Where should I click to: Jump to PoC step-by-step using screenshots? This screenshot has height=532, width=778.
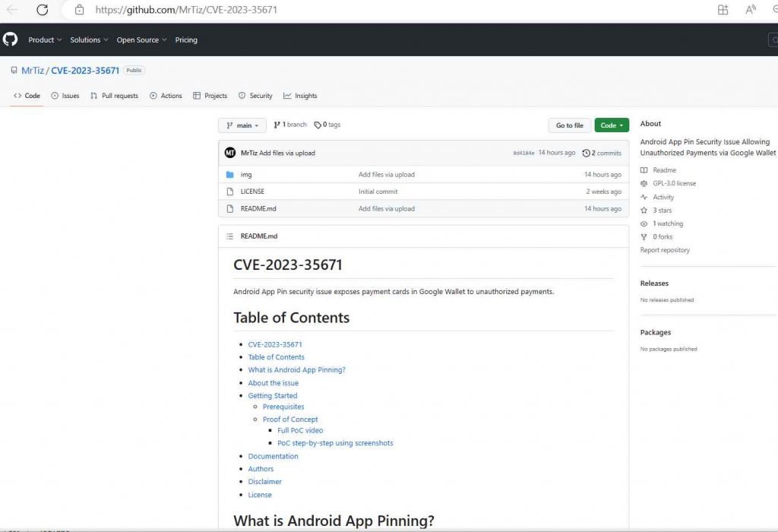pyautogui.click(x=335, y=443)
